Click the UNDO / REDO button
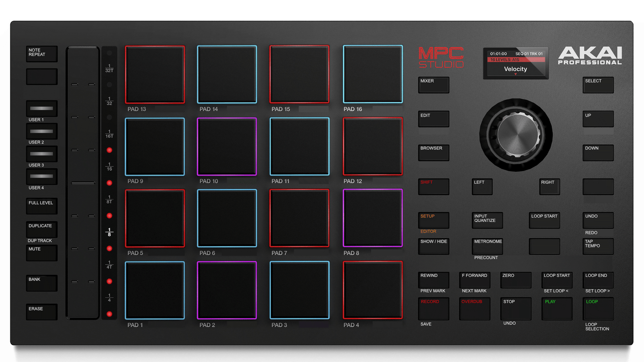This screenshot has height=362, width=644. point(598,220)
